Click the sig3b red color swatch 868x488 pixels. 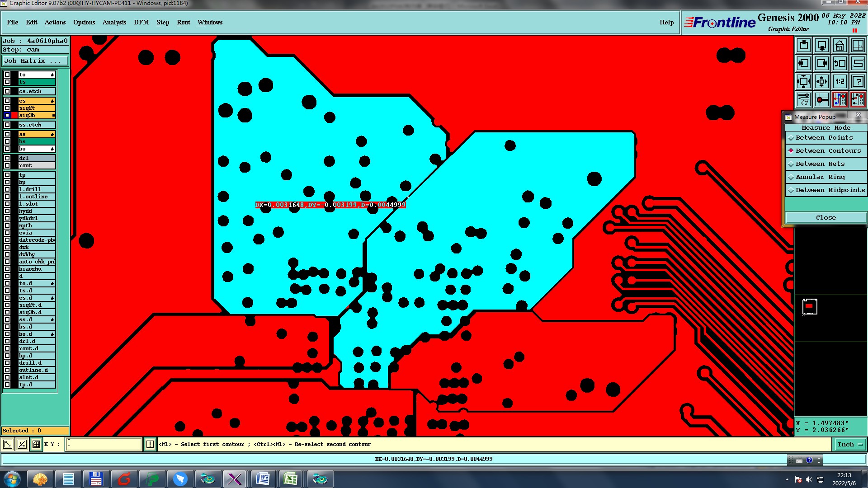[x=14, y=116]
